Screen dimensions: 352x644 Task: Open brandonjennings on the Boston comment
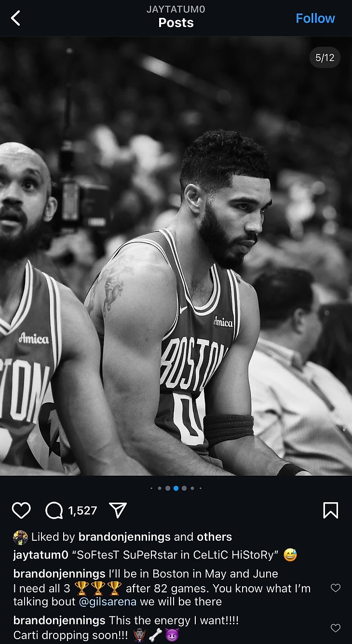tap(59, 574)
